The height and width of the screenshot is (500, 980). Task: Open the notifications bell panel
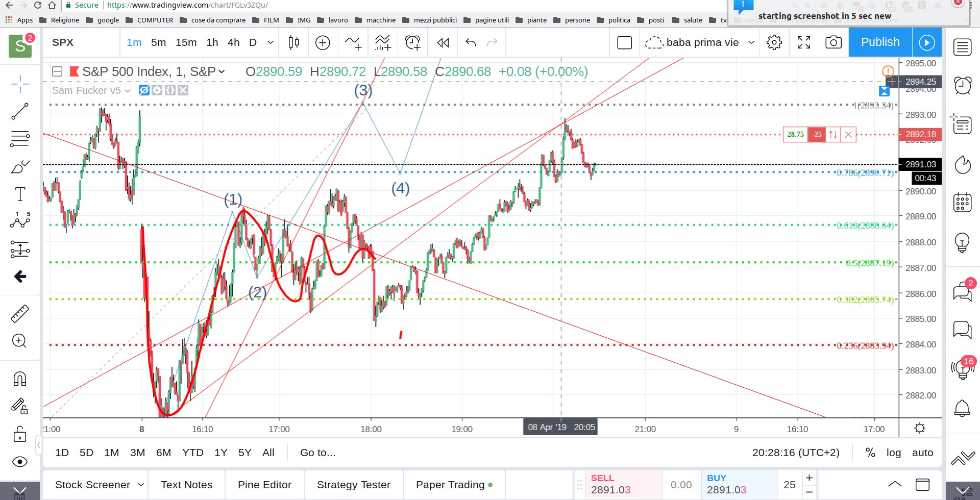point(963,408)
